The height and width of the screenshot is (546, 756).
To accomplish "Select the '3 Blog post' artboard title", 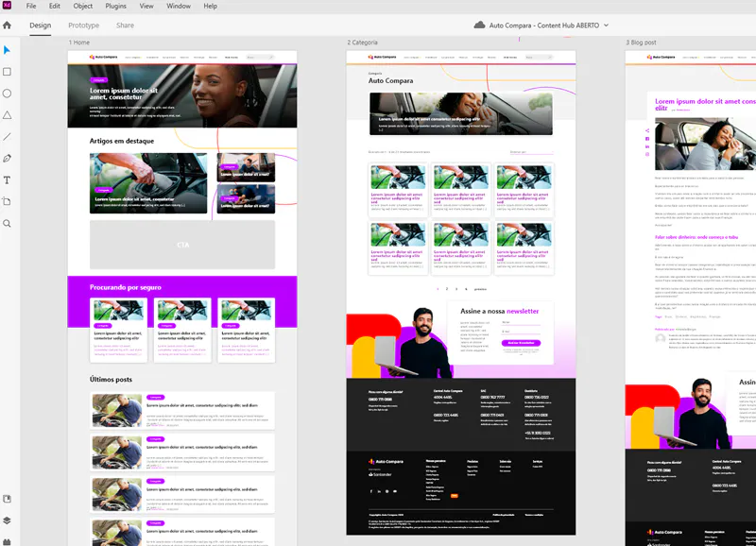I will pos(642,43).
